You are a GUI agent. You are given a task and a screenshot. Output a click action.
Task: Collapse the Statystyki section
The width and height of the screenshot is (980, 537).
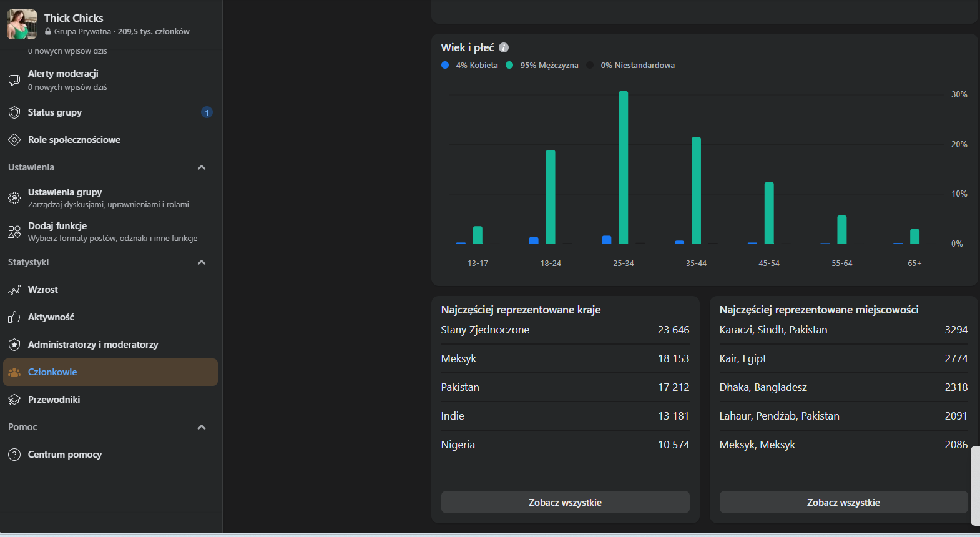tap(201, 262)
